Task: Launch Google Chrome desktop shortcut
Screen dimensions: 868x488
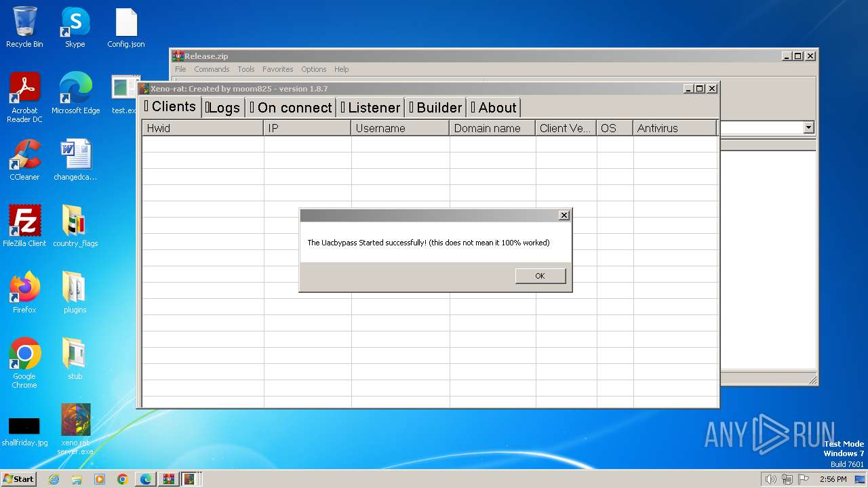Action: 24,364
